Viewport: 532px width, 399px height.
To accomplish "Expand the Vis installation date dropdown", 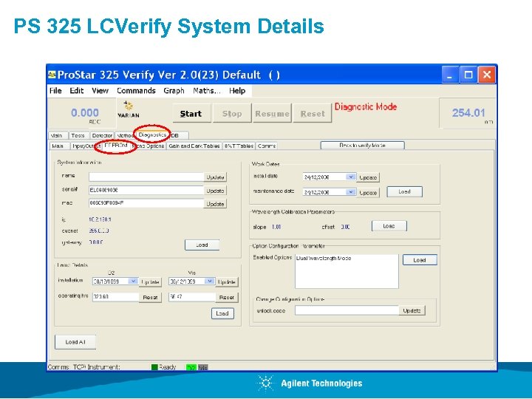I will 210,282.
